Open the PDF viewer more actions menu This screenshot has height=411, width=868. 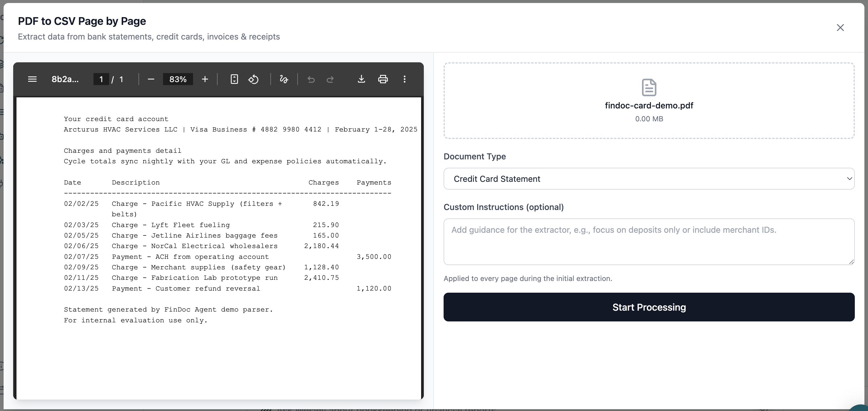[x=405, y=79]
